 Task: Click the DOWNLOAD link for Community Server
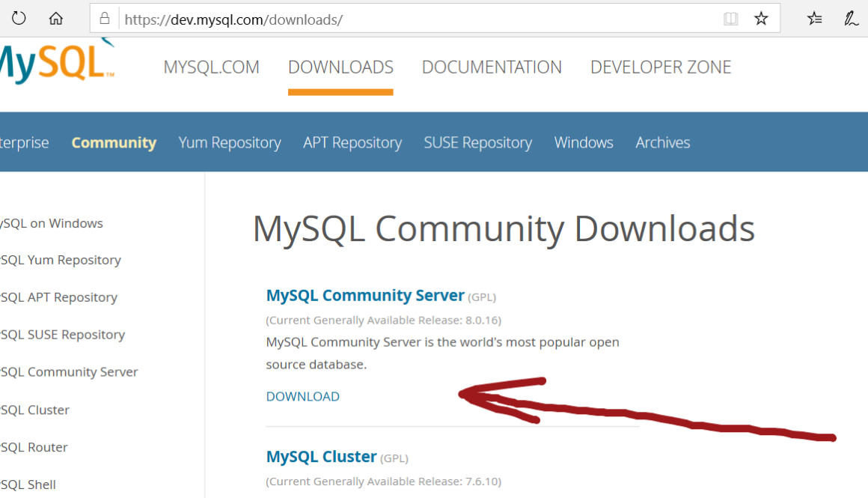pyautogui.click(x=303, y=396)
